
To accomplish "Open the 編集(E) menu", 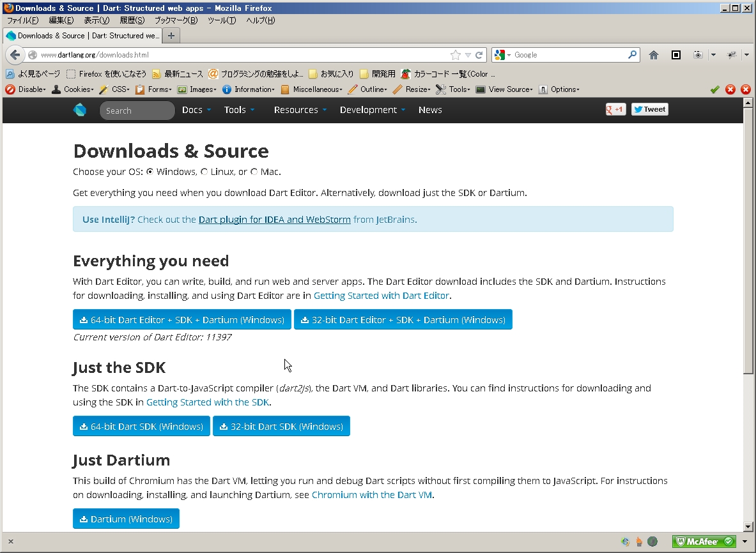I will [x=61, y=20].
